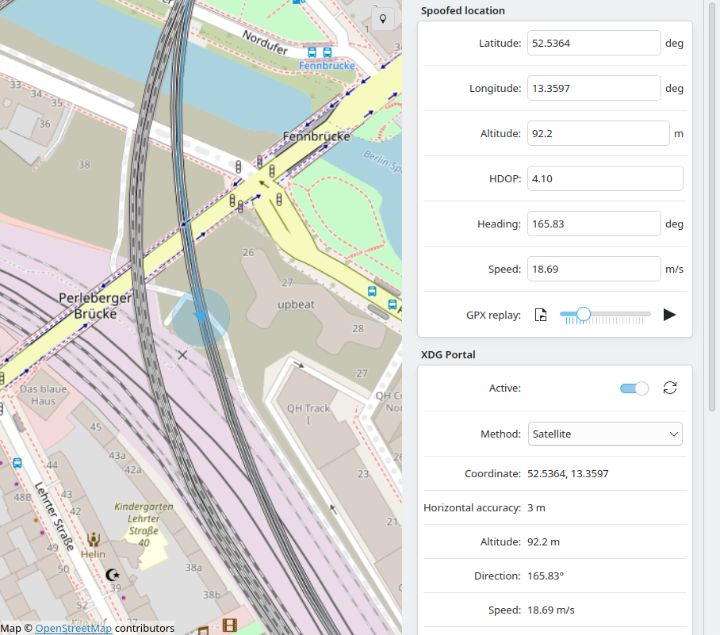Refresh the XDG Portal connection
The image size is (720, 635).
pos(670,388)
